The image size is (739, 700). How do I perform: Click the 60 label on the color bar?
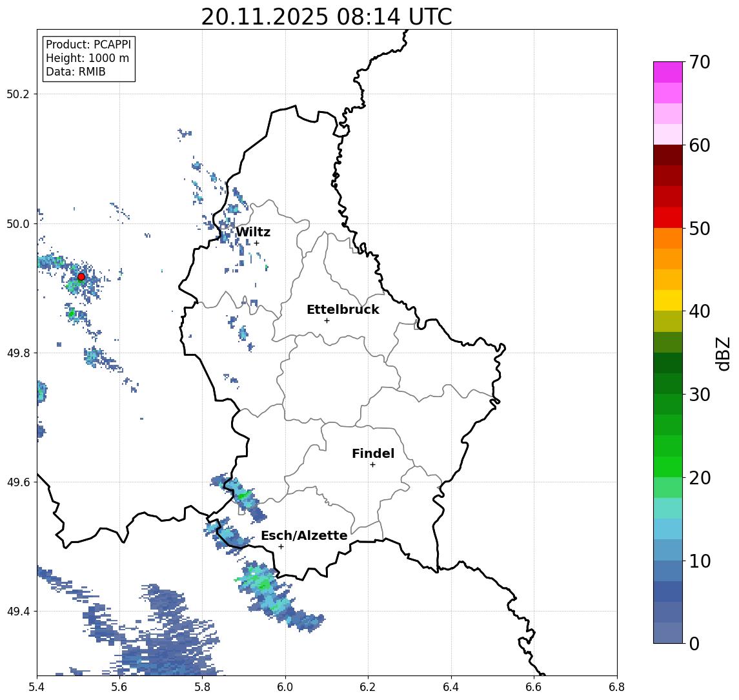(x=700, y=145)
